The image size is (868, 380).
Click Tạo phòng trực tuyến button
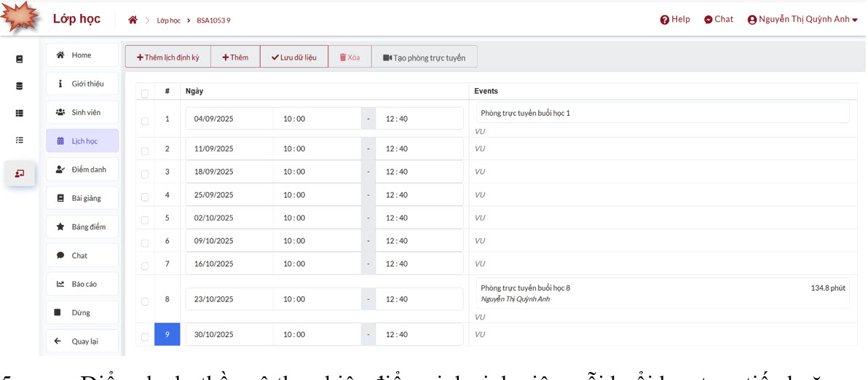(424, 58)
